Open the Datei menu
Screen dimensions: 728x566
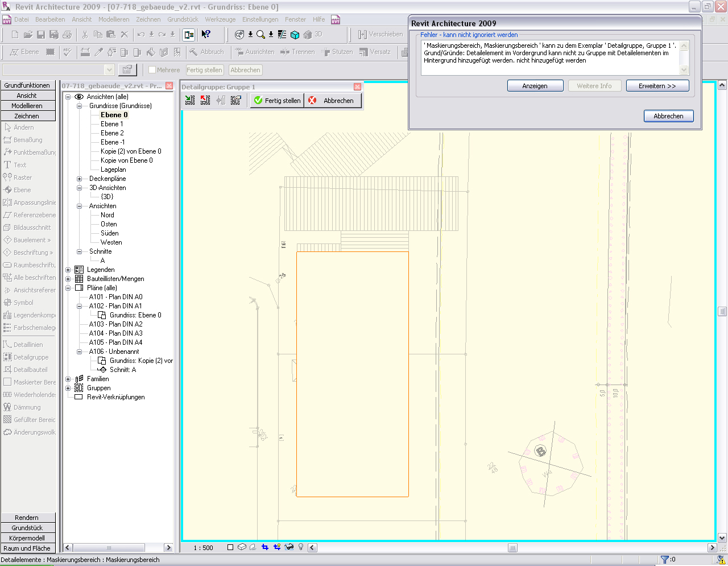22,19
